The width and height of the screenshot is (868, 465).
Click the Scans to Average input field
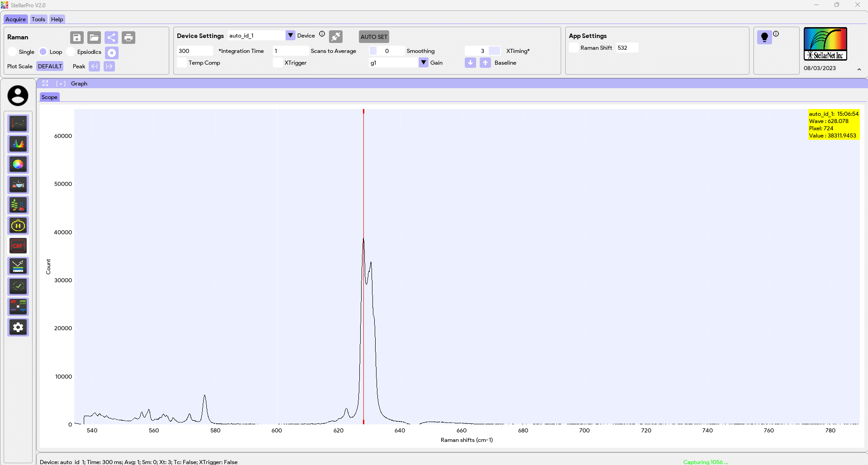[291, 51]
